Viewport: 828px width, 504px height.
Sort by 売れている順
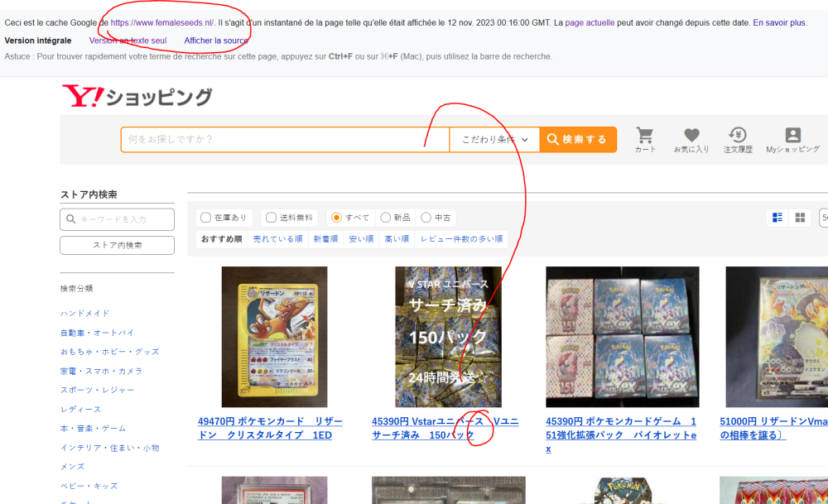pyautogui.click(x=277, y=239)
